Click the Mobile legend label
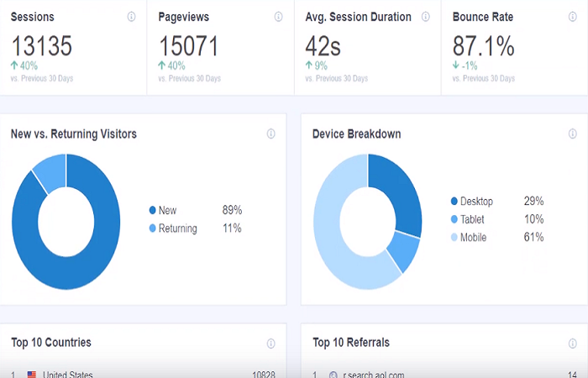 [x=473, y=237]
